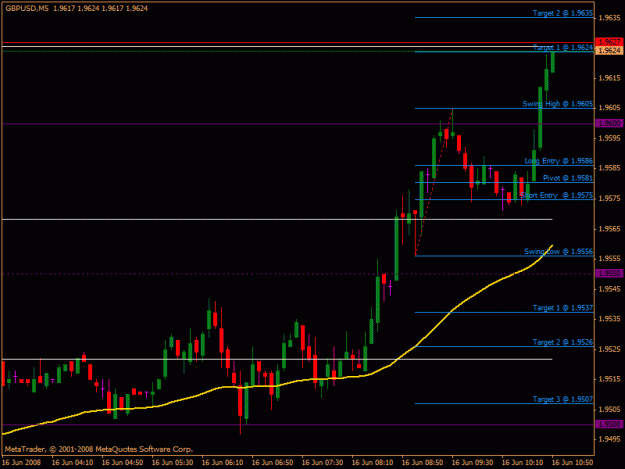Select the 'Swing High @ 1.9605' label
625x469 pixels.
(558, 104)
